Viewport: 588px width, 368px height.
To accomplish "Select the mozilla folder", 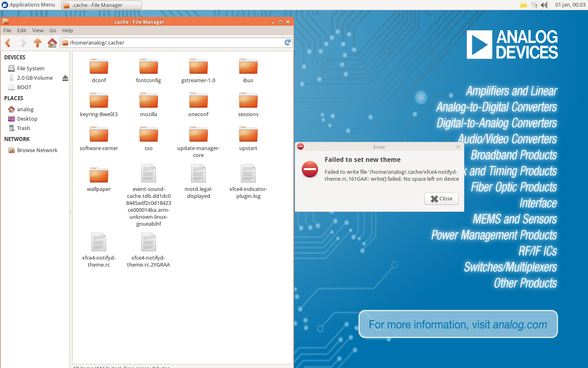I will (x=149, y=104).
